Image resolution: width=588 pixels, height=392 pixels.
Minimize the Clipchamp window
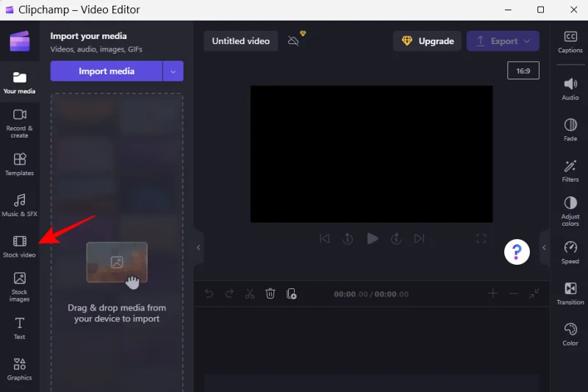(x=508, y=10)
